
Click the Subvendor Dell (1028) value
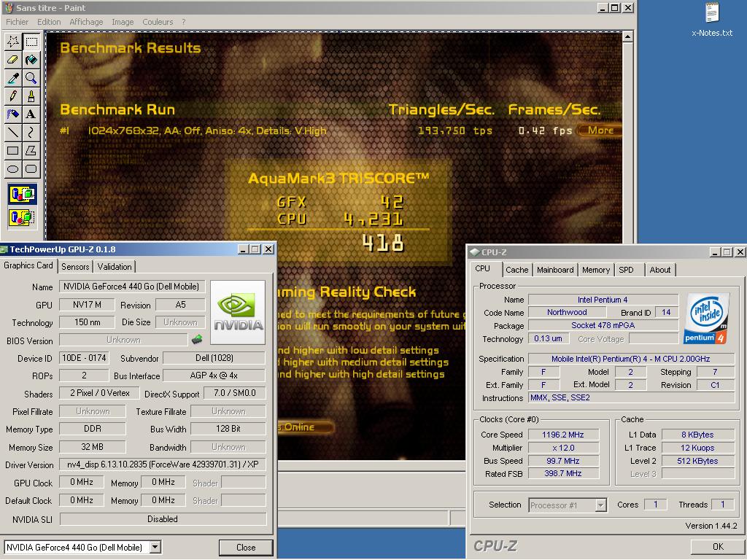pos(214,357)
